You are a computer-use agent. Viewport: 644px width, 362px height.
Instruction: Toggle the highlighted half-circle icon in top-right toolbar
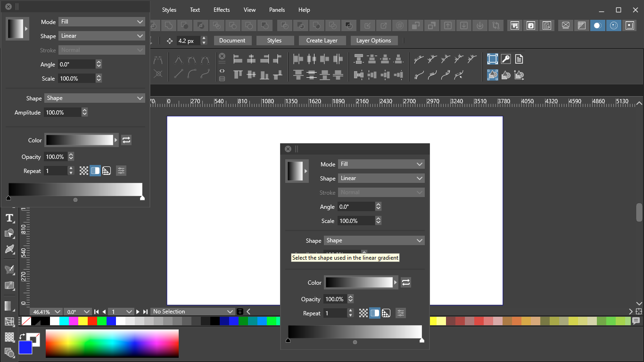pos(598,25)
